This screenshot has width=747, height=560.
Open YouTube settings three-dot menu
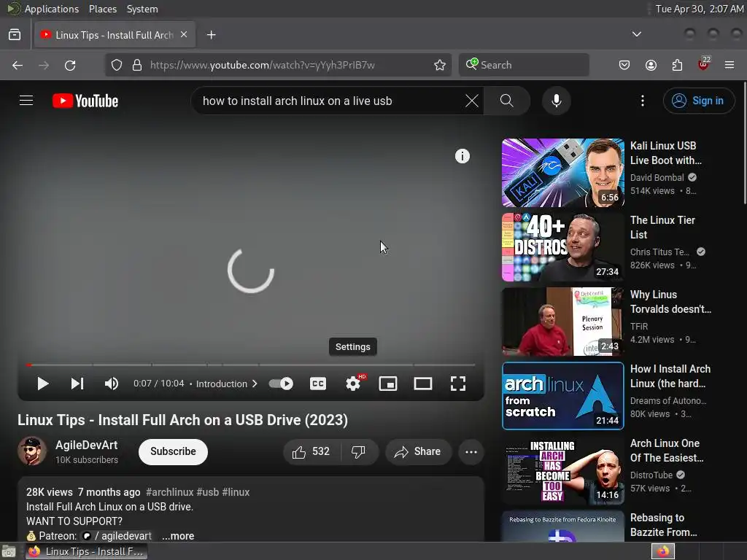[x=642, y=101]
